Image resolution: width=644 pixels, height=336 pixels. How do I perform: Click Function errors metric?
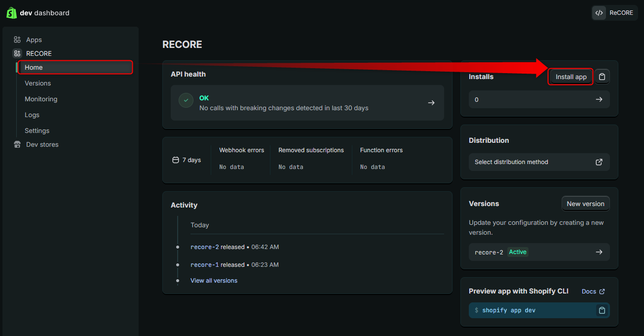(381, 158)
